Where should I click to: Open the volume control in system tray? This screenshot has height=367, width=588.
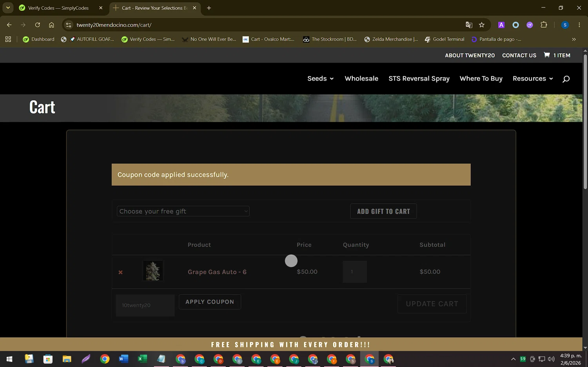coord(551,359)
